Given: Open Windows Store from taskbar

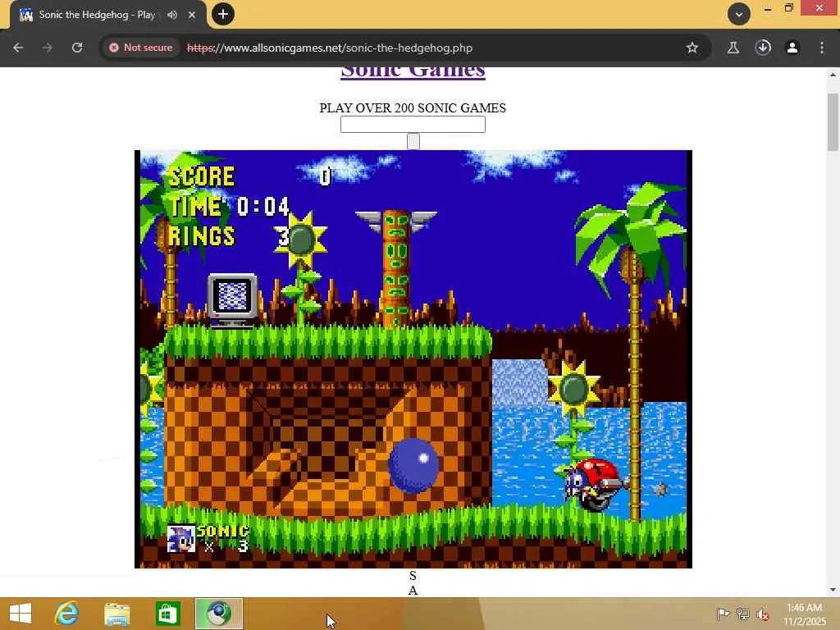Looking at the screenshot, I should (167, 614).
